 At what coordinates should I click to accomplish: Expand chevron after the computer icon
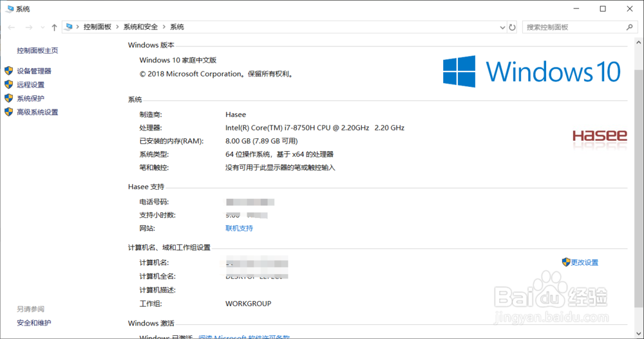(x=78, y=26)
